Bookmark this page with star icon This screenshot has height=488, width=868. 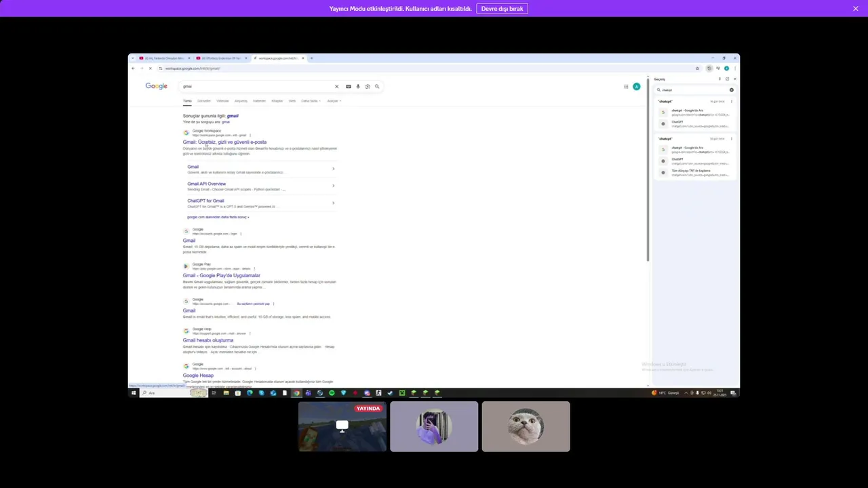(697, 68)
